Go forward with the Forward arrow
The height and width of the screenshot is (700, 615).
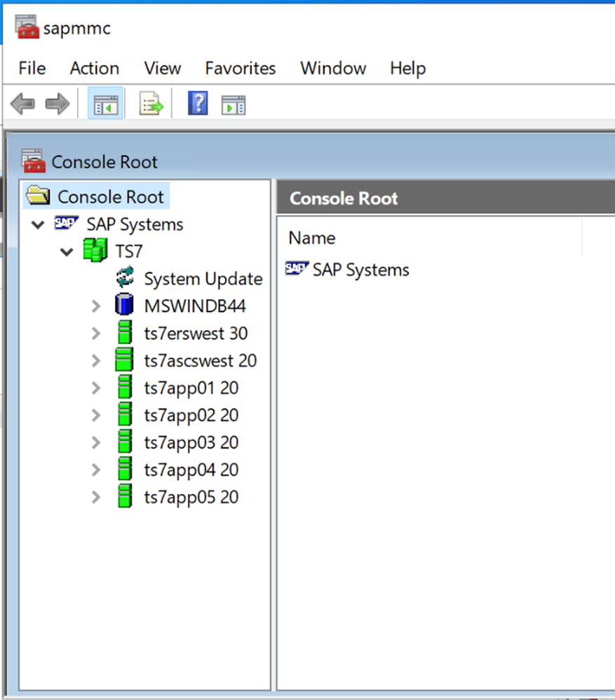pos(58,104)
